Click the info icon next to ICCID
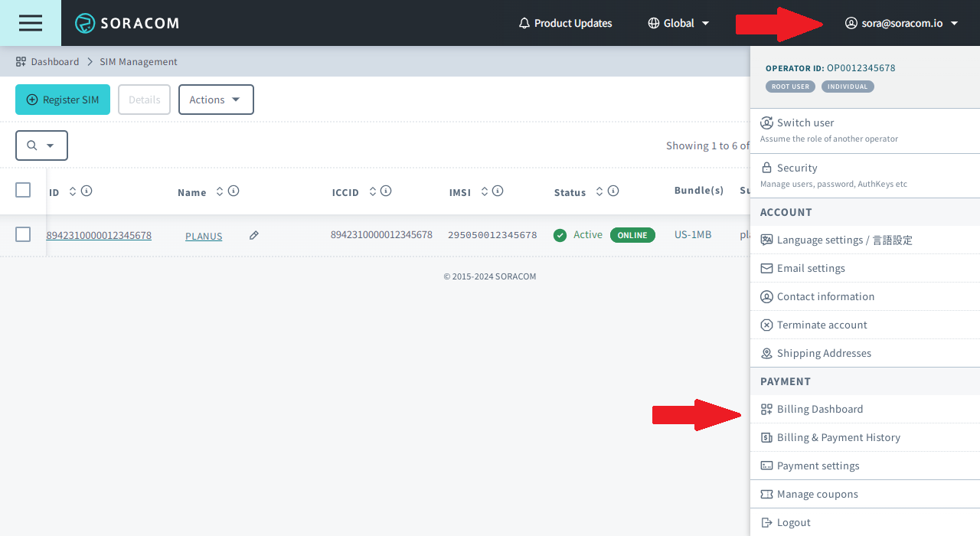The image size is (980, 536). (x=386, y=191)
